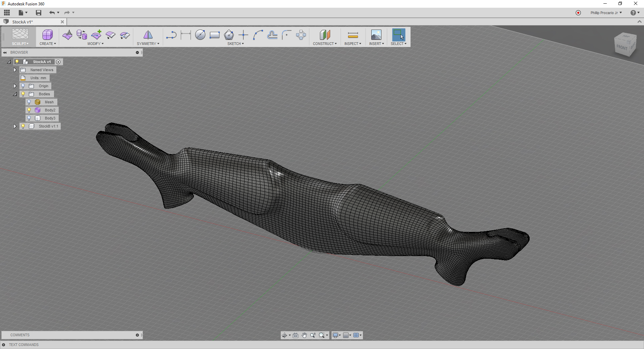644x349 pixels.
Task: Open Phillip Procario Jr account menu
Action: click(606, 13)
